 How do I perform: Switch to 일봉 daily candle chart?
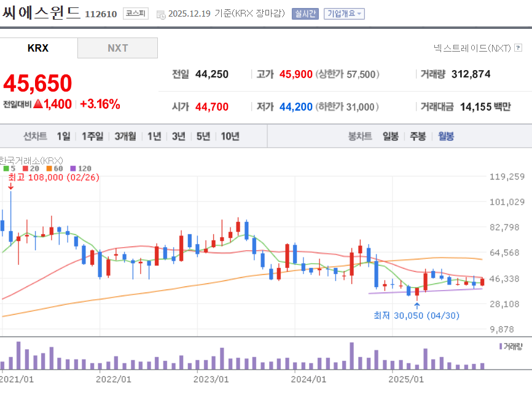tap(391, 136)
